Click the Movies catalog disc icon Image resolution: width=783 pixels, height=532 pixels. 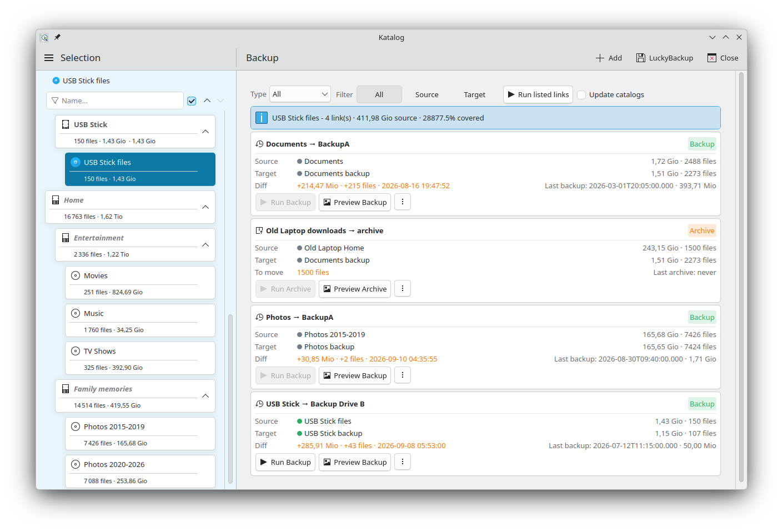pos(76,275)
